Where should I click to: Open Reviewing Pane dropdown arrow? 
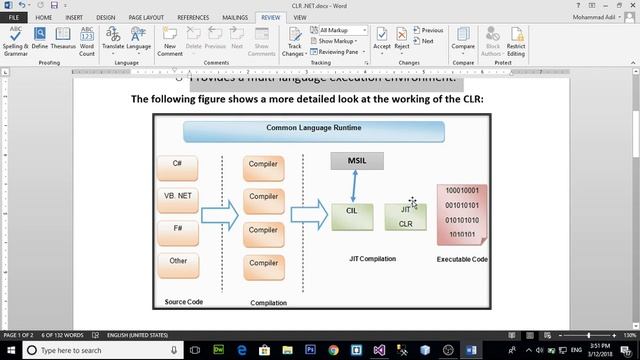(x=364, y=52)
